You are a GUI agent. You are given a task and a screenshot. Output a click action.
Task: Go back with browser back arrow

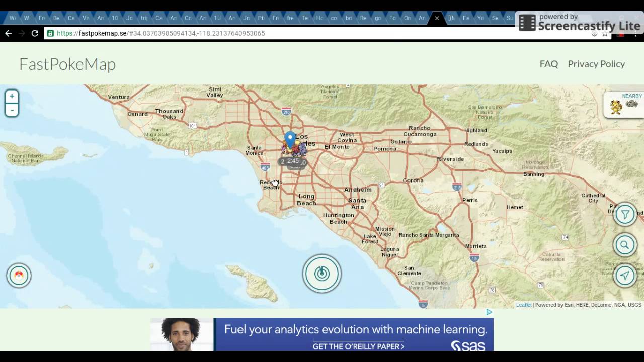point(9,33)
